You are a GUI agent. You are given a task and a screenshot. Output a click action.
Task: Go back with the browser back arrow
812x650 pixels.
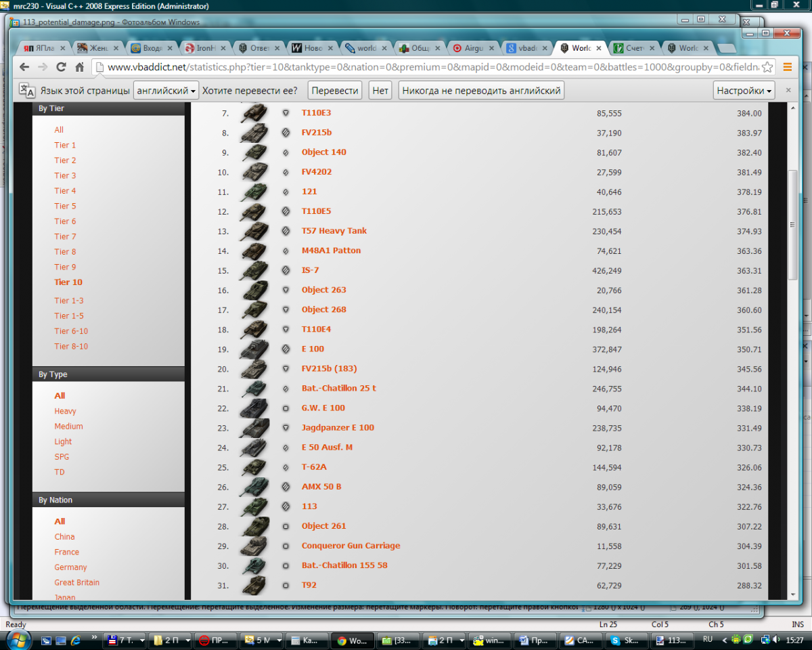click(x=24, y=67)
